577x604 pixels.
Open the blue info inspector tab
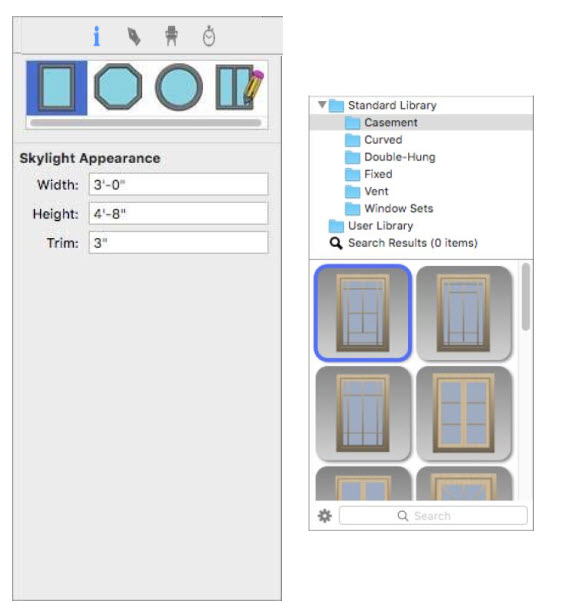click(96, 37)
